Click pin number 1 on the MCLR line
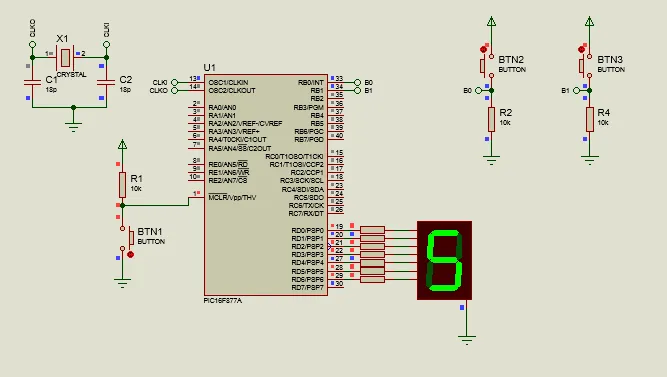The image size is (667, 377). tap(195, 193)
